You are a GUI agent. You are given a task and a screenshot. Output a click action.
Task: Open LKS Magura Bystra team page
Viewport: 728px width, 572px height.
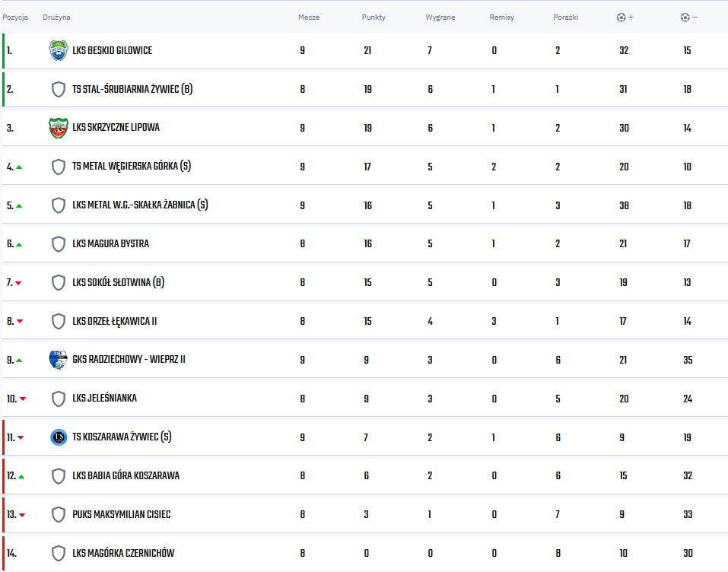click(x=110, y=243)
